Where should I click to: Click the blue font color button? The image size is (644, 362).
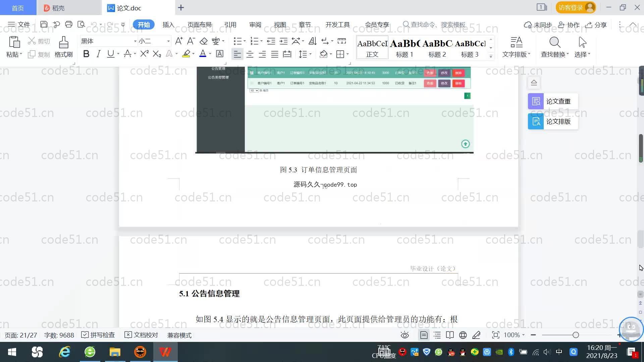tap(203, 54)
